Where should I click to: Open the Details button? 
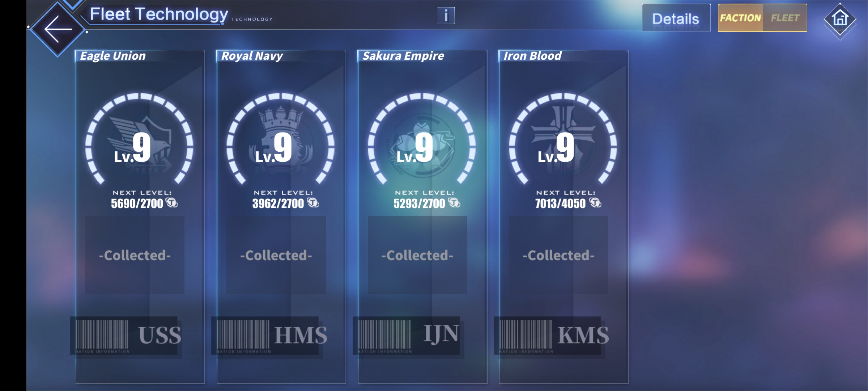[676, 18]
